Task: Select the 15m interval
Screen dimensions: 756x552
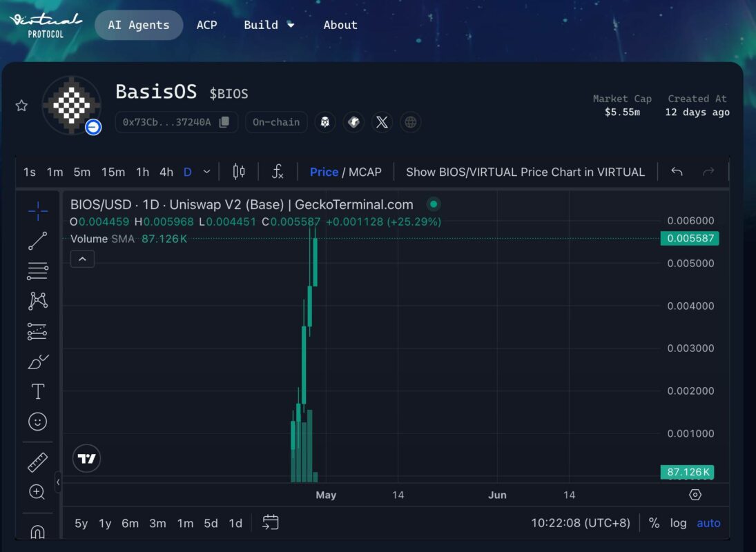Action: tap(113, 172)
